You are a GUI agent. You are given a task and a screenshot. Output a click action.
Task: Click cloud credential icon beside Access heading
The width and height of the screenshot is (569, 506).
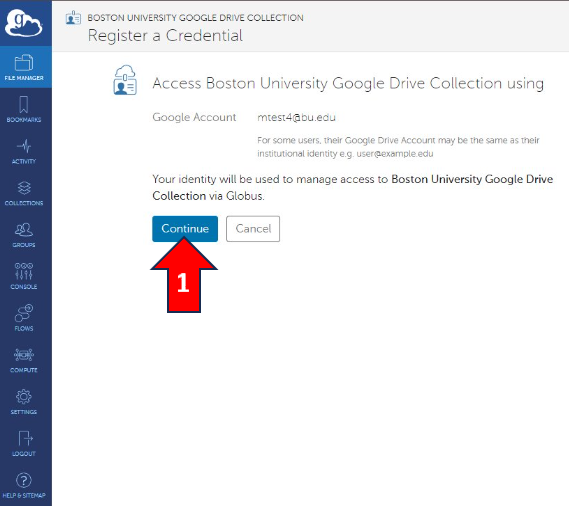tap(125, 80)
